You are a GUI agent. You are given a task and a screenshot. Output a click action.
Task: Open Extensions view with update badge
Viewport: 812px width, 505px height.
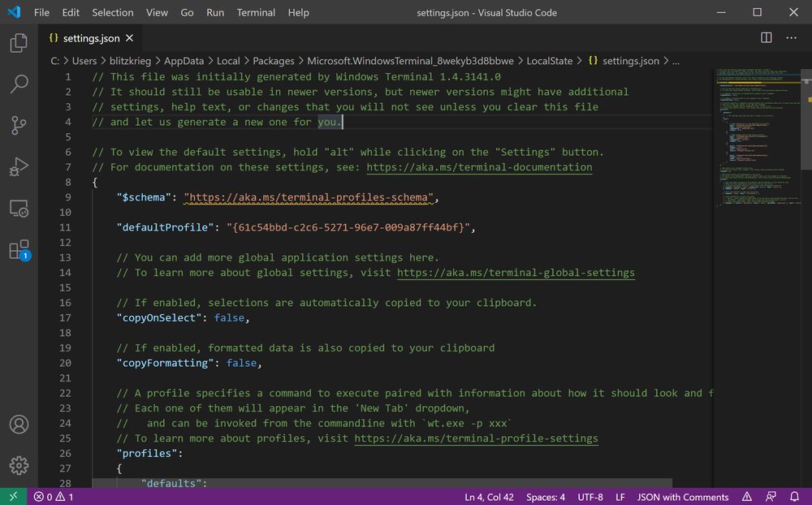coord(19,250)
